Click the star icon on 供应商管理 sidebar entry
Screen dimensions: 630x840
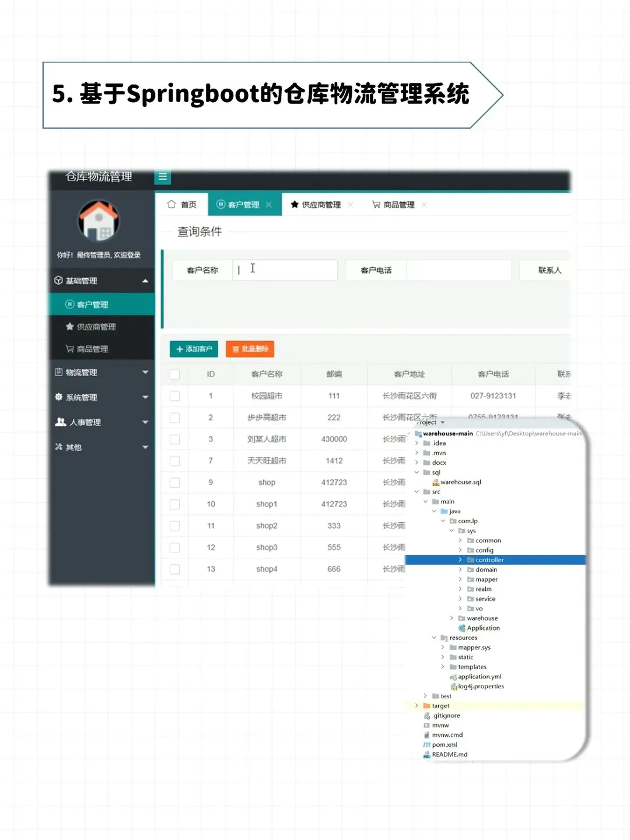pyautogui.click(x=70, y=327)
